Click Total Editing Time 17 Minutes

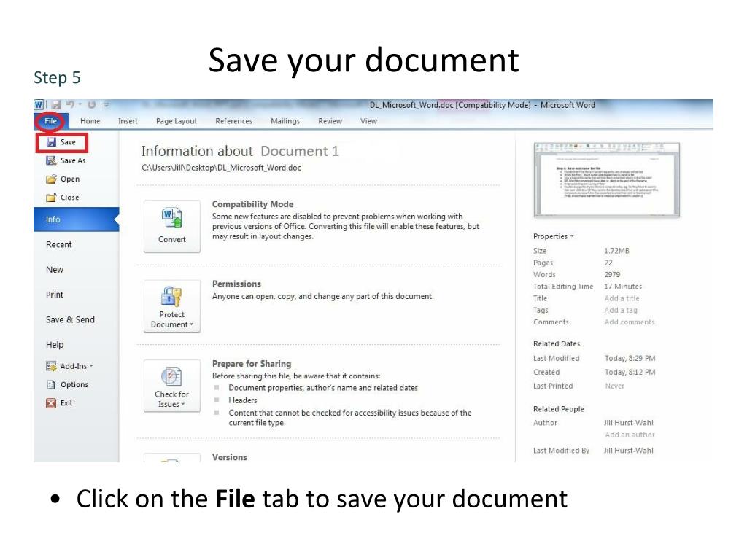pyautogui.click(x=623, y=286)
